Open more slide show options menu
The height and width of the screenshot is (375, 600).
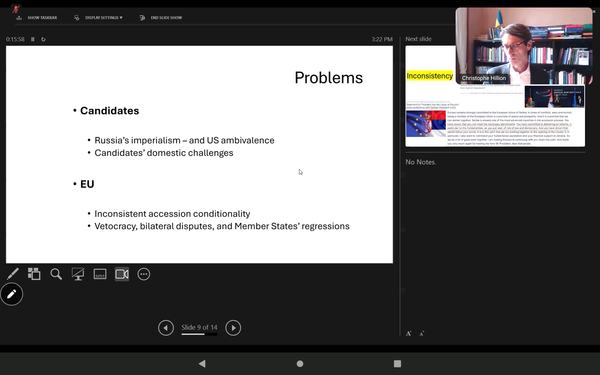tap(144, 274)
